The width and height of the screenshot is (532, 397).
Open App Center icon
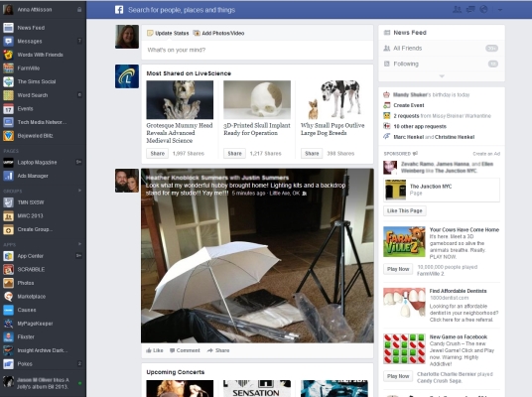(x=8, y=256)
